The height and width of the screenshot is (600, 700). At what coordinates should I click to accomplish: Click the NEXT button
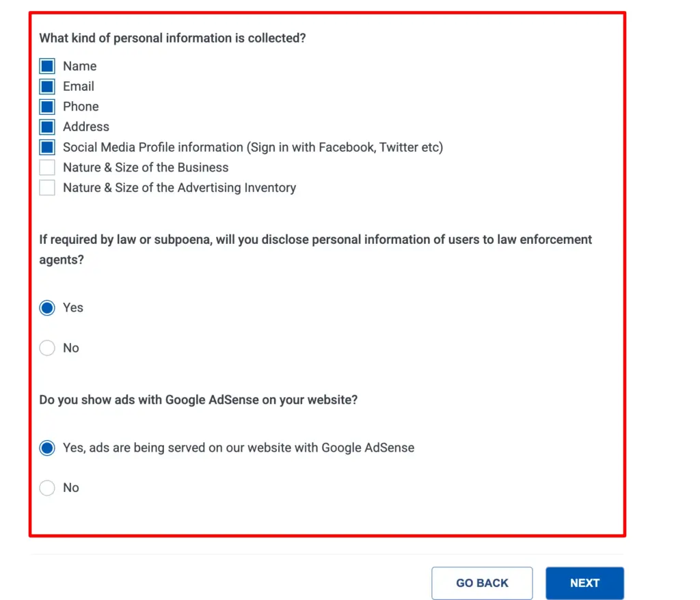click(584, 583)
